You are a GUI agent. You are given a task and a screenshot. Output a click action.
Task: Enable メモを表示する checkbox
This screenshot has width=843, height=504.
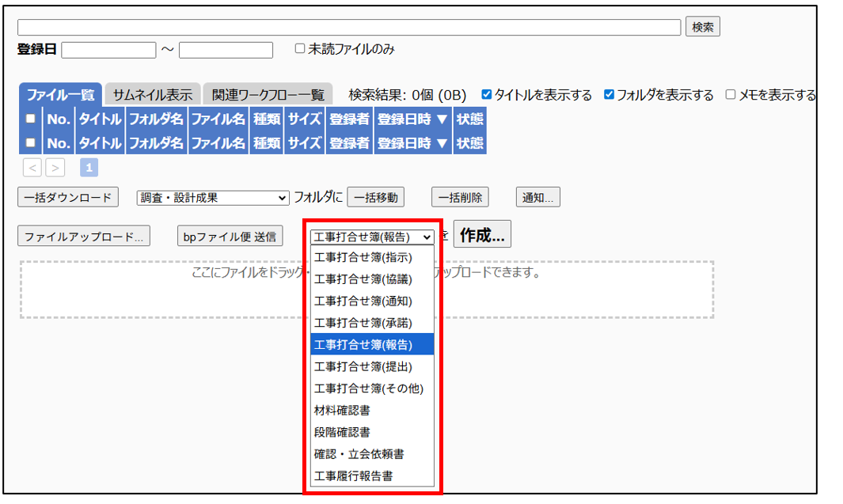coord(731,95)
